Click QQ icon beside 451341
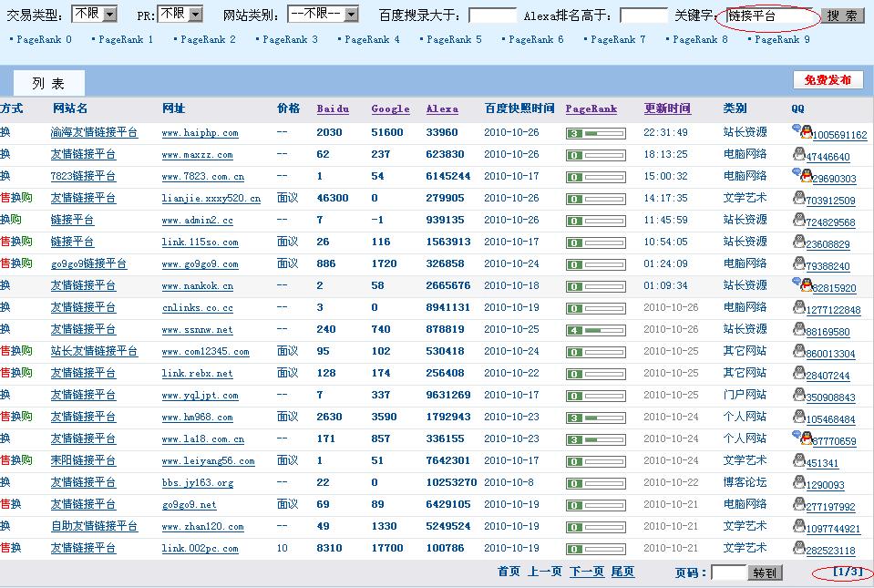 coord(798,461)
